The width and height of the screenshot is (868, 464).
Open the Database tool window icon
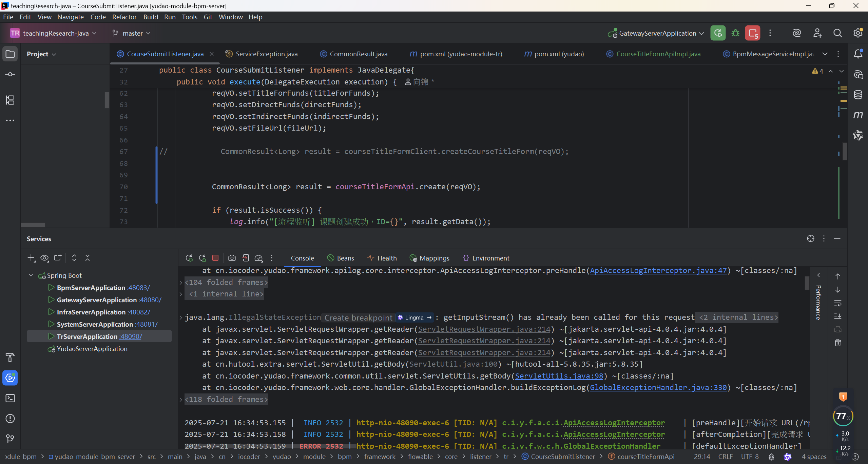tap(858, 95)
